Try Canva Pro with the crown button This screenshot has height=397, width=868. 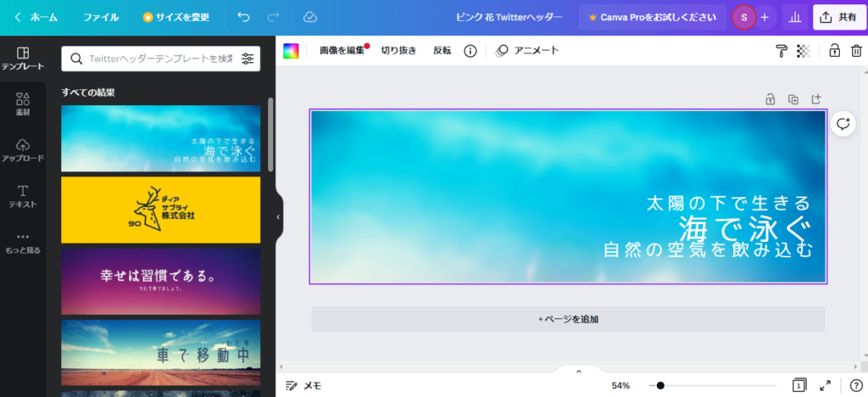[x=652, y=17]
